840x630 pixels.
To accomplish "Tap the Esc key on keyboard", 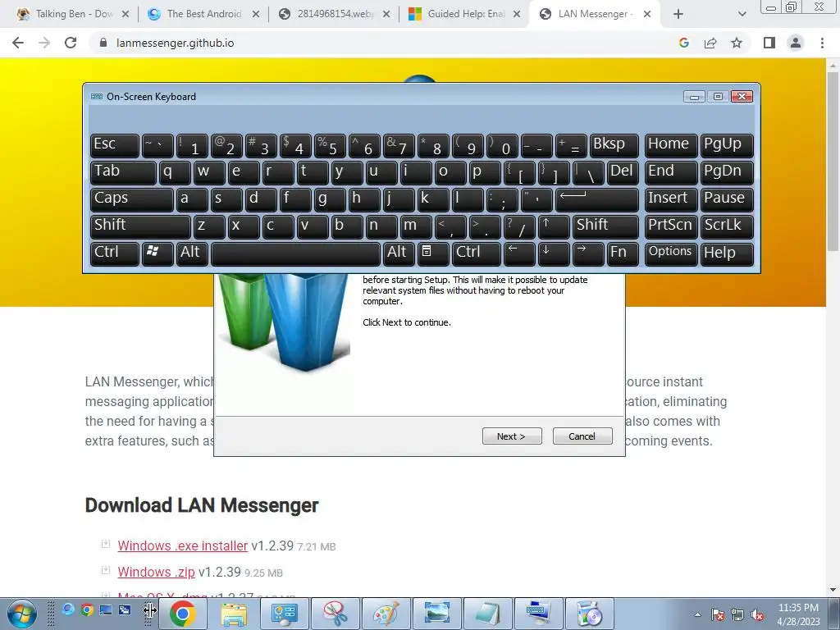I will tap(115, 144).
